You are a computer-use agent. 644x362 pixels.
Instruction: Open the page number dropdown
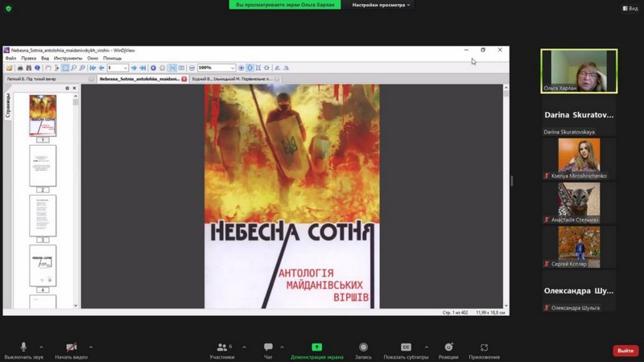click(x=126, y=68)
